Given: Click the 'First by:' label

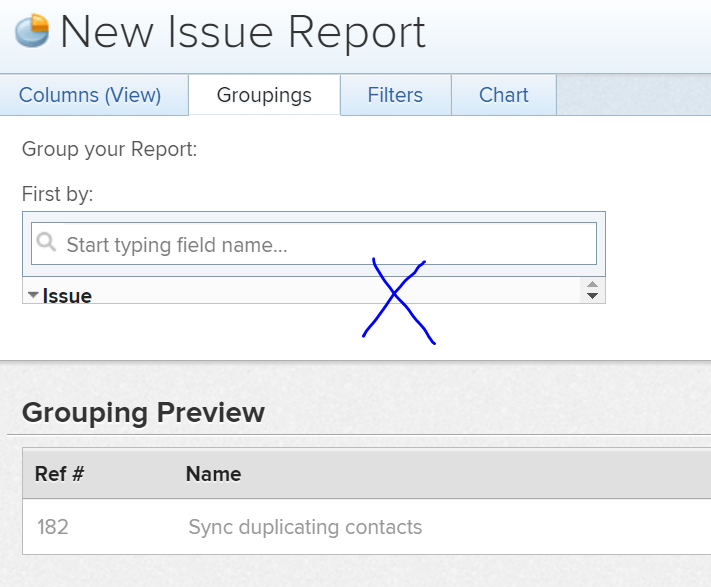Looking at the screenshot, I should pos(57,195).
